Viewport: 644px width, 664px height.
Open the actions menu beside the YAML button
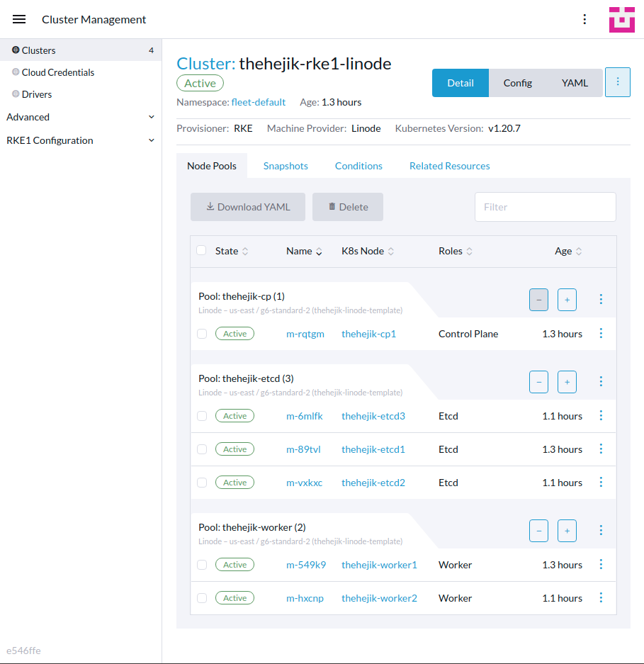point(617,82)
